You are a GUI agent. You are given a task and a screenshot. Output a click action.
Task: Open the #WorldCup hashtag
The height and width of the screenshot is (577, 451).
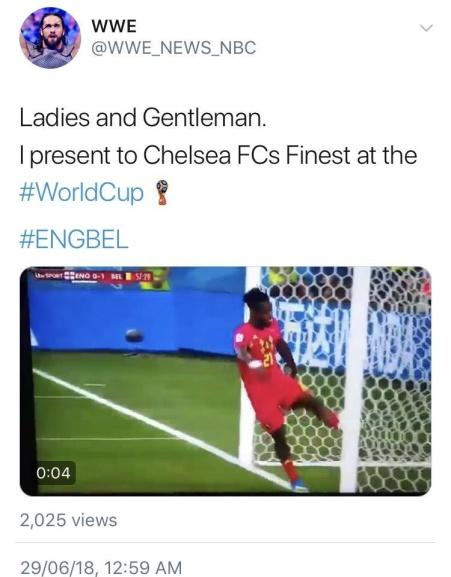81,192
